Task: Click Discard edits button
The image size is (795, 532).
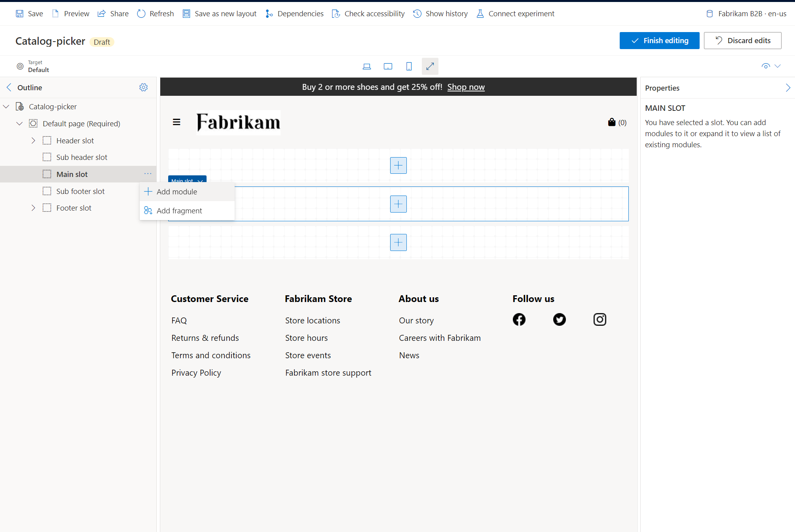Action: pos(744,40)
